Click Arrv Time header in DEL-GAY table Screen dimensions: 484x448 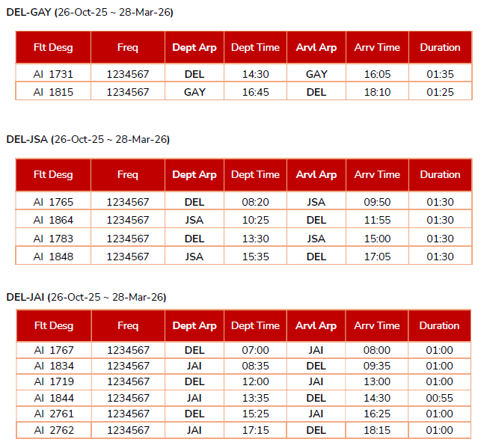click(377, 47)
